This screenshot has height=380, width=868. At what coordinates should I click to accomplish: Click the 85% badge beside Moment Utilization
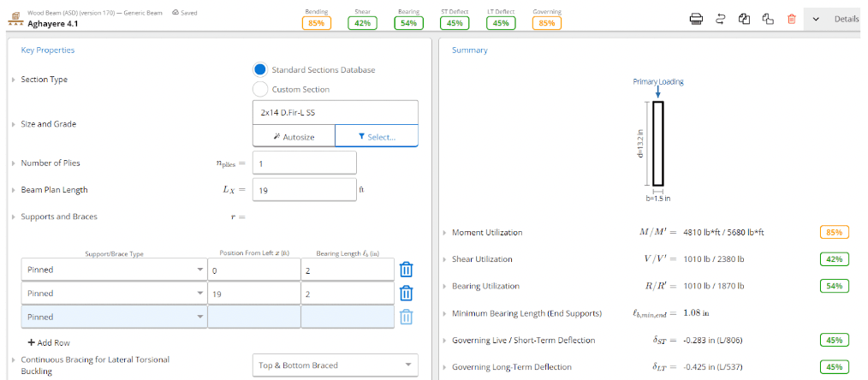click(835, 232)
